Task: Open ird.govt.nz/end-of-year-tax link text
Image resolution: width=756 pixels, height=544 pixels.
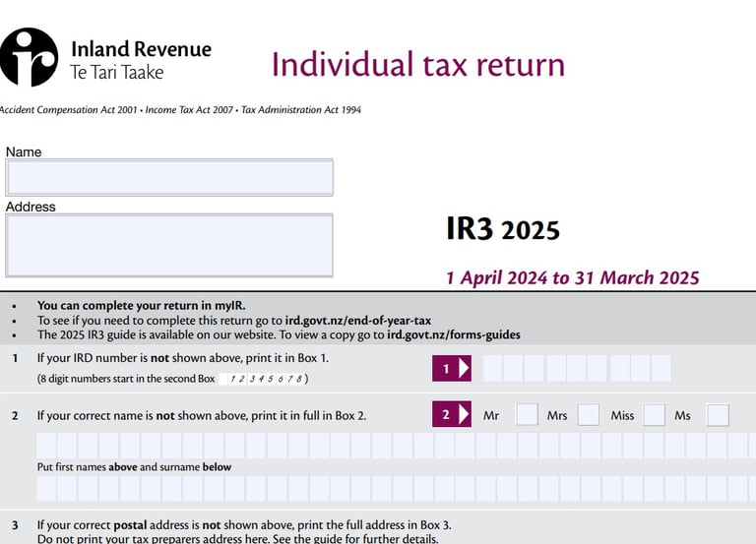Action: [x=358, y=321]
